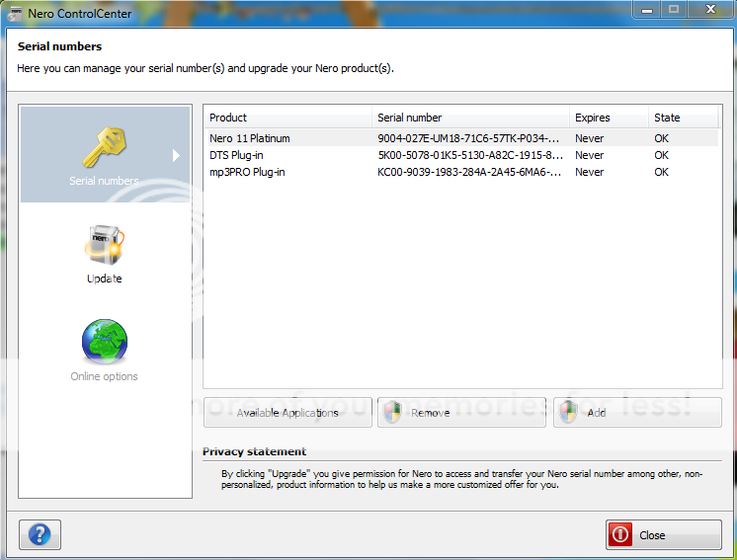
Task: Select the mp3PRO Plug-in row
Action: [x=461, y=172]
